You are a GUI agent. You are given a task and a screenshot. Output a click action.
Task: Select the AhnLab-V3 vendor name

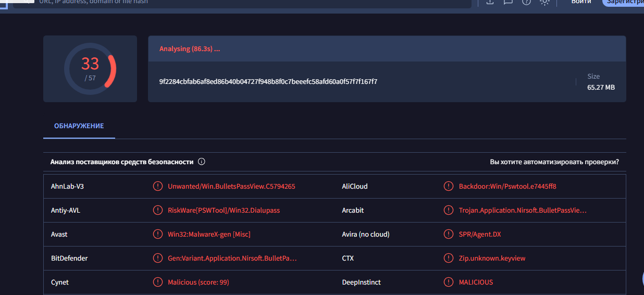click(x=67, y=186)
